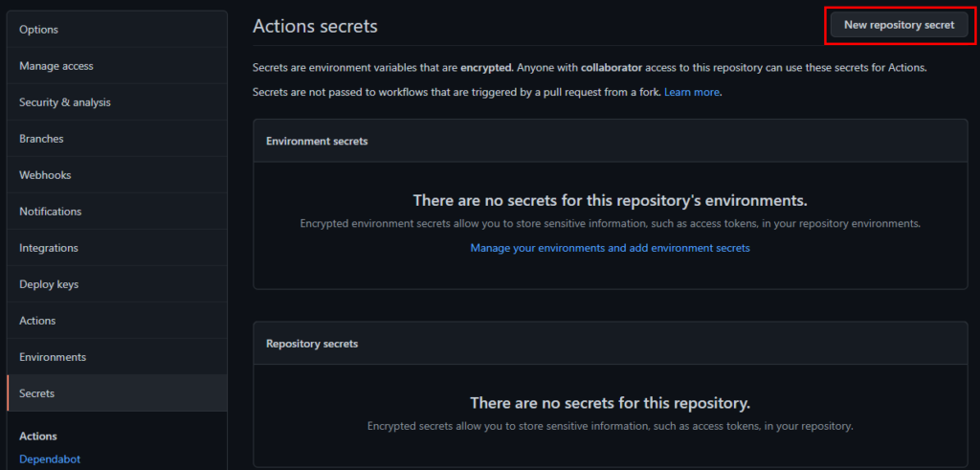The height and width of the screenshot is (470, 980).
Task: Click the Actions secrets page heading
Action: tap(315, 27)
